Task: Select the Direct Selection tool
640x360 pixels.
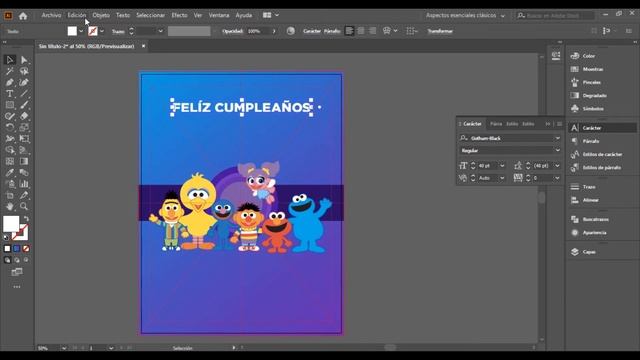Action: 24,60
